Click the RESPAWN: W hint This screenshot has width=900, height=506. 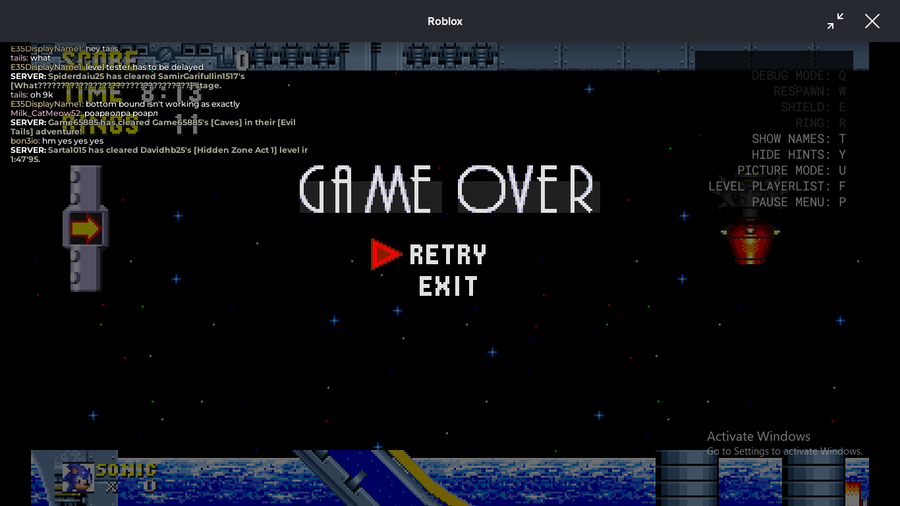[x=809, y=91]
